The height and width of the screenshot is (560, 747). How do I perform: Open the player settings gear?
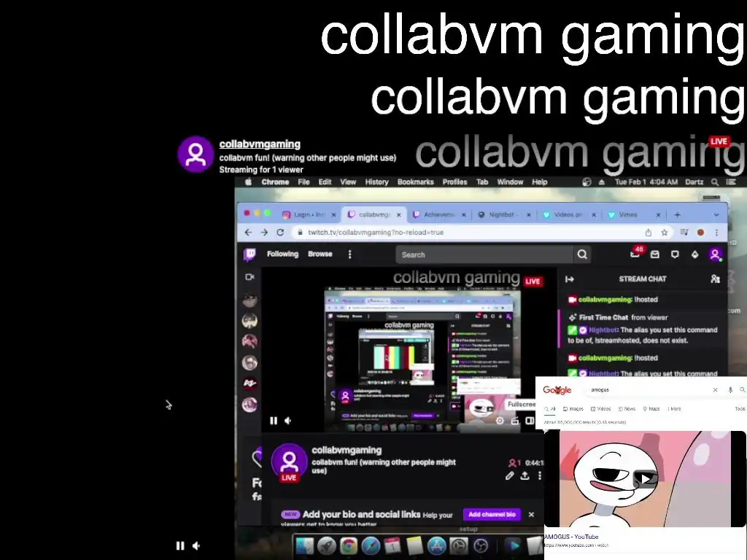[x=500, y=421]
